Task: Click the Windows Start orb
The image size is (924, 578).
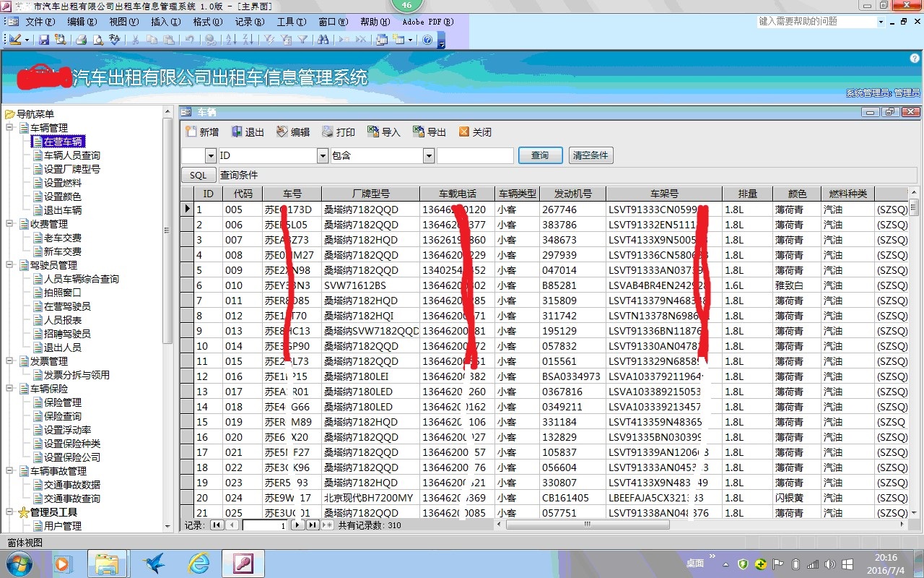Action: pos(19,563)
